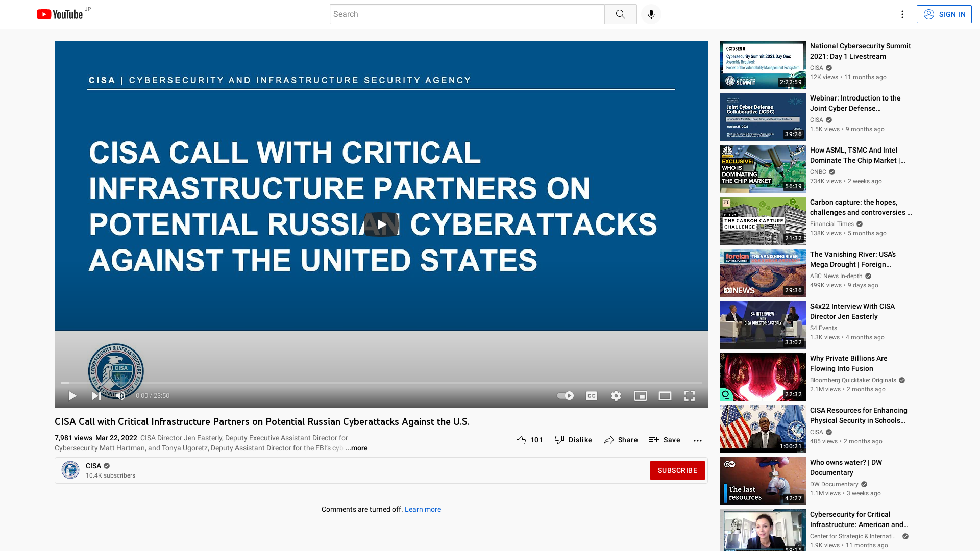This screenshot has height=551, width=980.
Task: Click the search magnifier button
Action: [x=620, y=14]
